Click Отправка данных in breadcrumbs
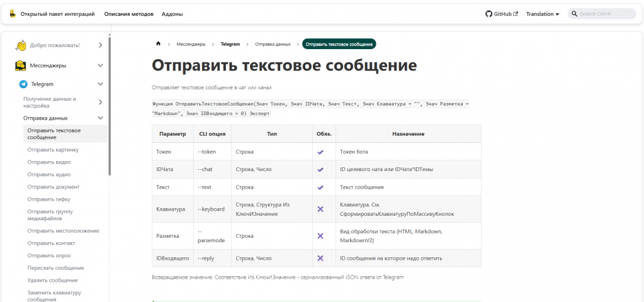This screenshot has height=302, width=644. point(273,44)
